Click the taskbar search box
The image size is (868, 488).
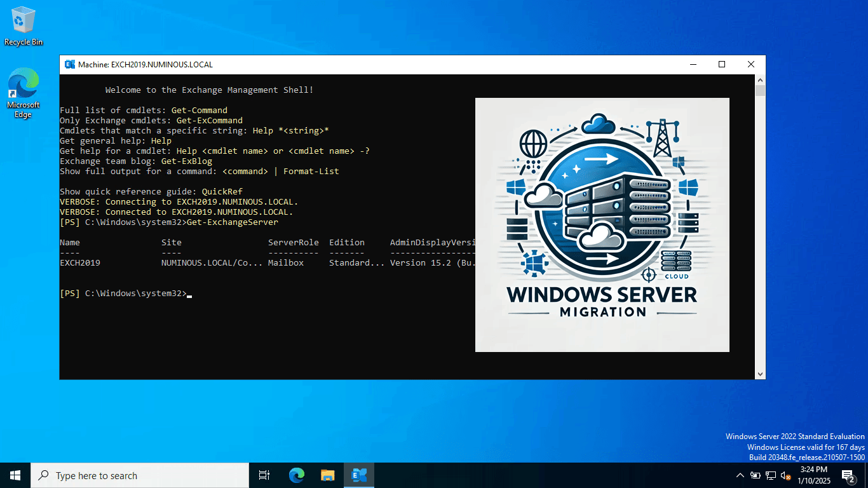(x=140, y=475)
